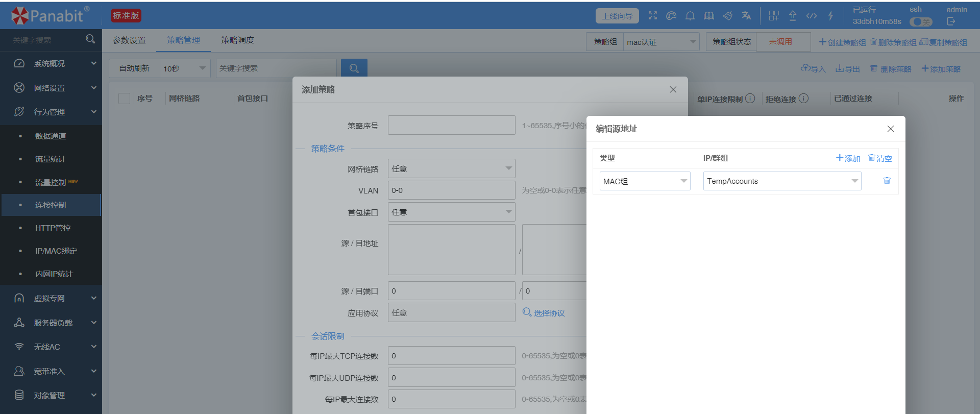Screen dimensions: 980x414
Task: Click the 策略序号 input field
Action: 452,125
